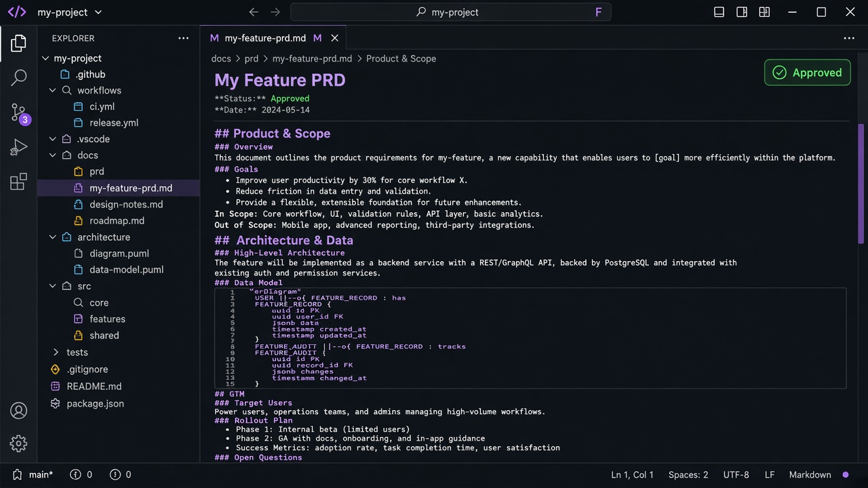Select my-feature-prd.md in explorer
The height and width of the screenshot is (488, 868).
(119, 188)
